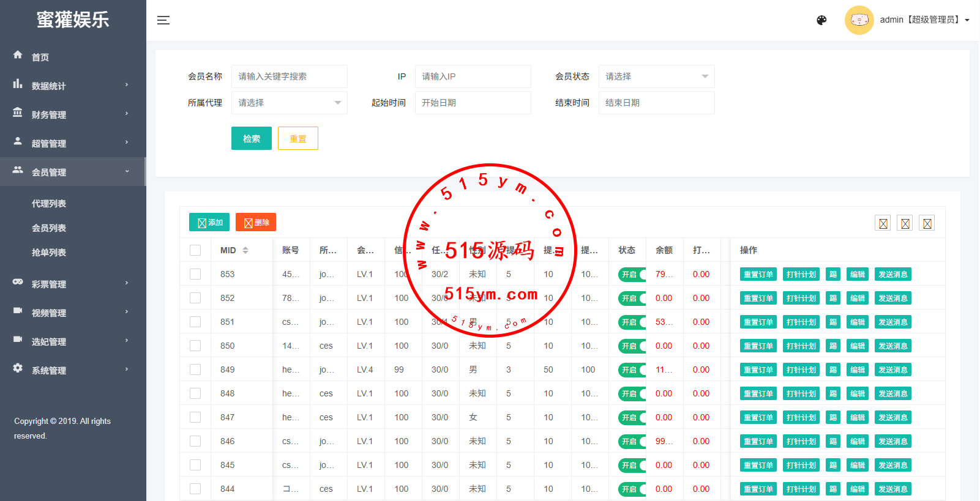Click the hamburger menu collapse icon
Image resolution: width=980 pixels, height=501 pixels.
click(163, 20)
